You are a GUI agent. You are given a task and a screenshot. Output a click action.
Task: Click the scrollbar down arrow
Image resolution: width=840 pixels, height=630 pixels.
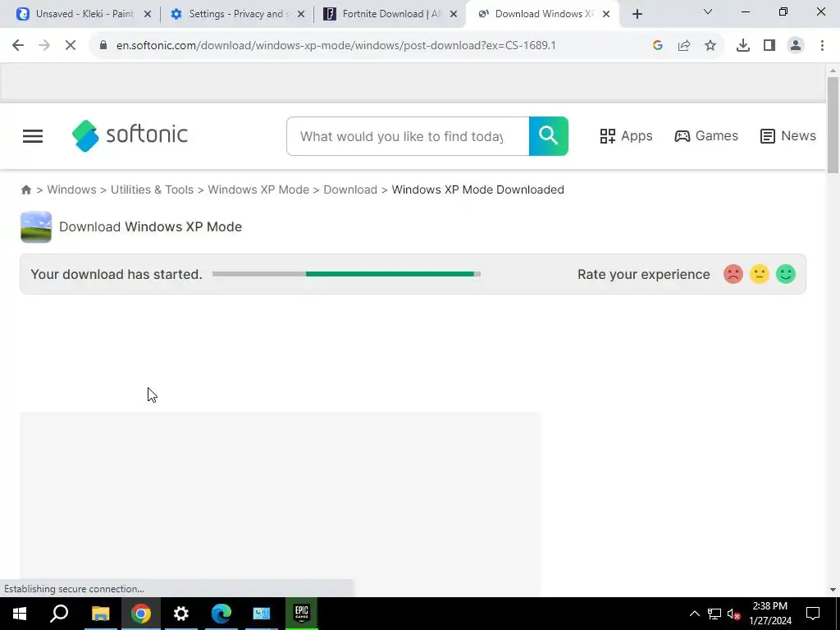point(833,590)
